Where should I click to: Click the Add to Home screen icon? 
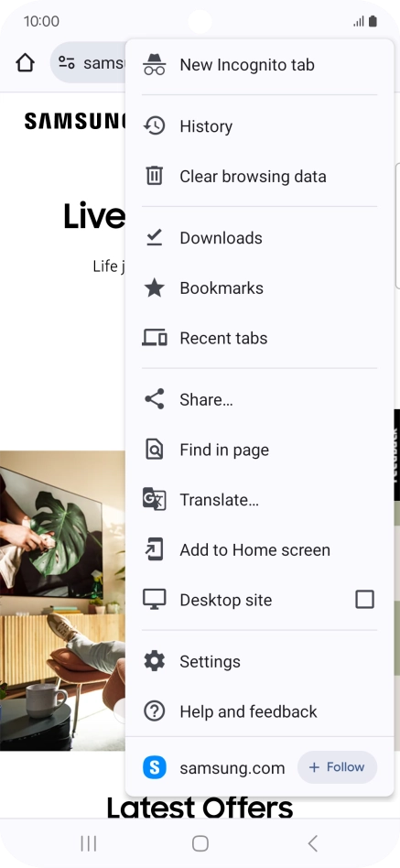155,549
